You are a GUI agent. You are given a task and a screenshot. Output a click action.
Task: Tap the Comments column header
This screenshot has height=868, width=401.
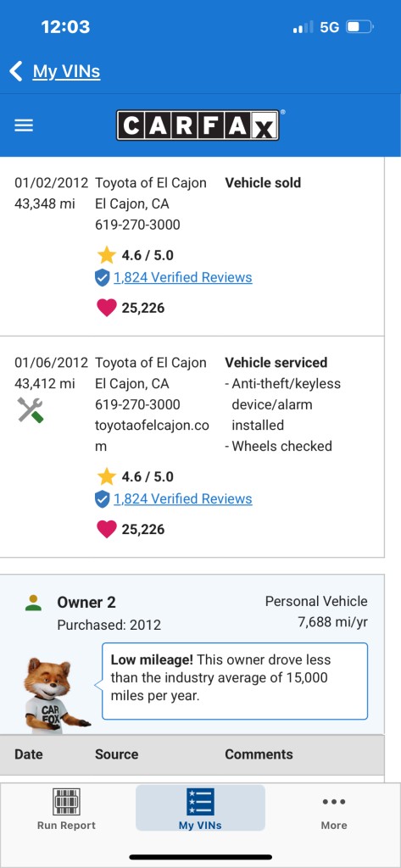[259, 754]
